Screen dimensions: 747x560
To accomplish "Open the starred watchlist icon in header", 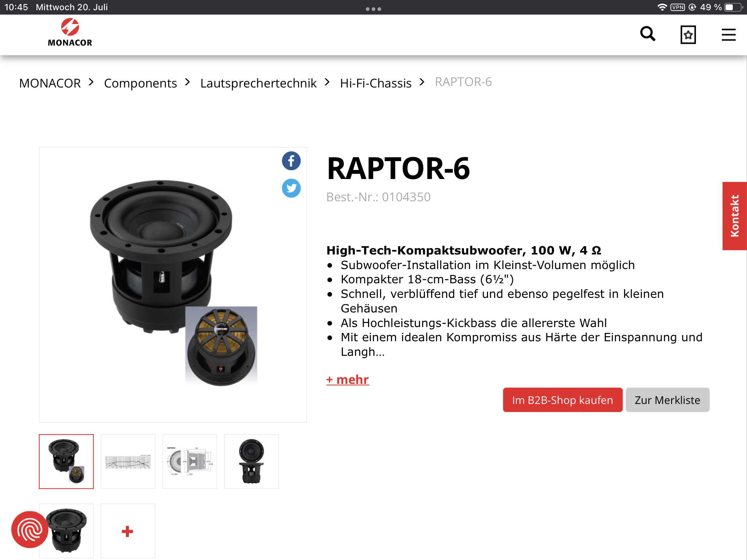I will (x=688, y=35).
